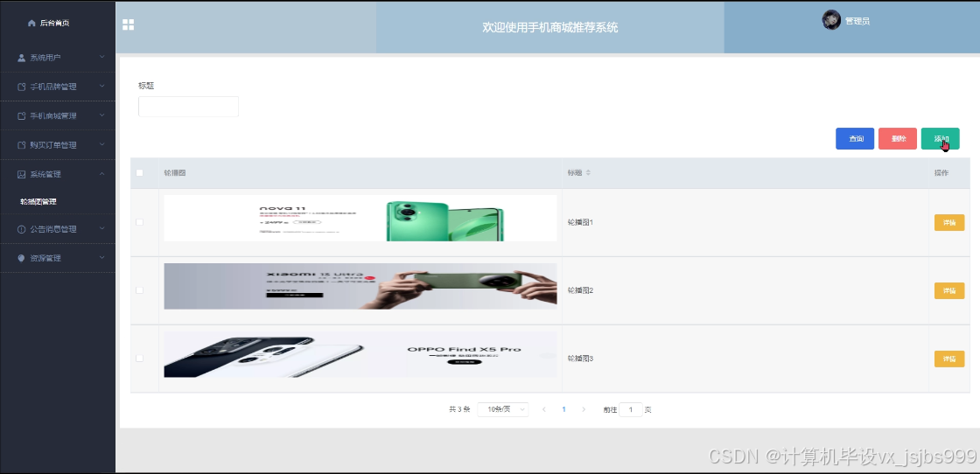Expand the 公告消息管理 menu chevron
The width and height of the screenshot is (980, 474).
[x=101, y=228]
